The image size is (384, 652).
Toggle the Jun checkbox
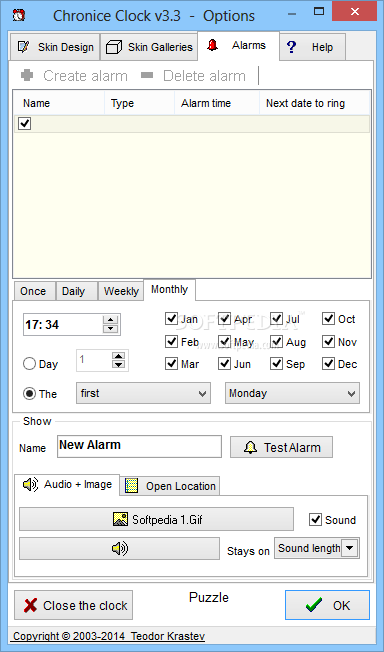[x=224, y=364]
